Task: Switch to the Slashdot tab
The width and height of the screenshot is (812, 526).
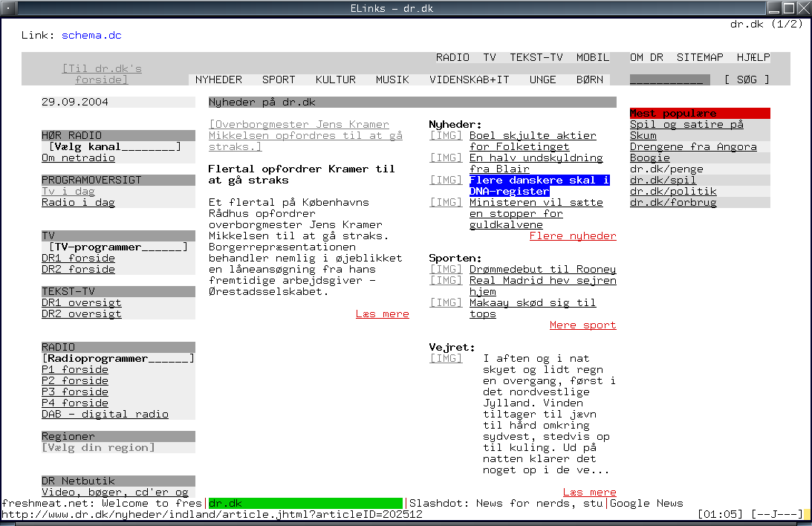Action: (507, 504)
